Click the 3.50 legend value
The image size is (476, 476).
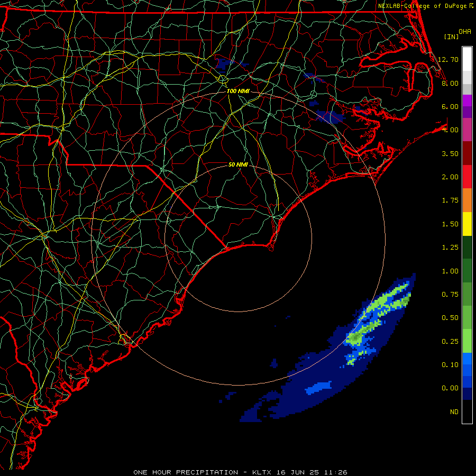450,153
